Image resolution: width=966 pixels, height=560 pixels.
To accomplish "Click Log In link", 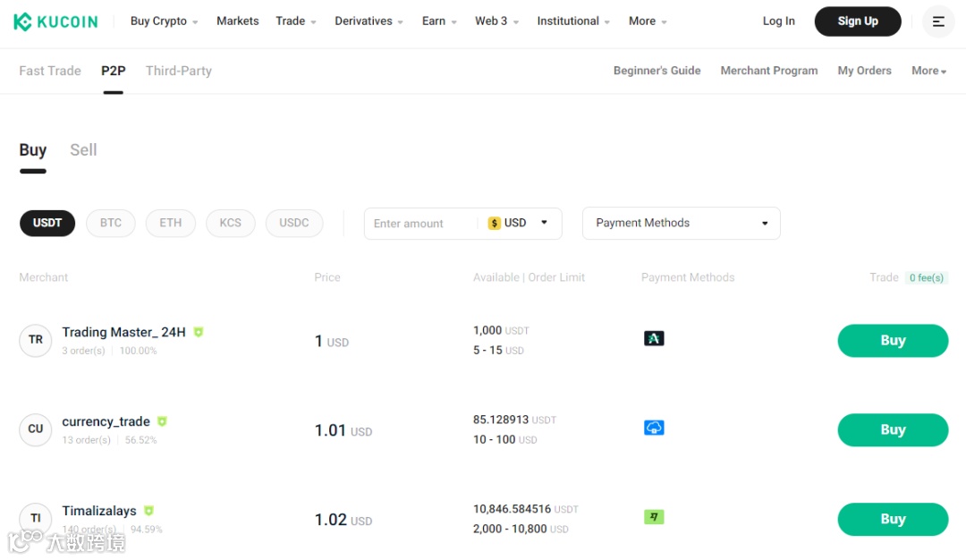I will point(779,21).
